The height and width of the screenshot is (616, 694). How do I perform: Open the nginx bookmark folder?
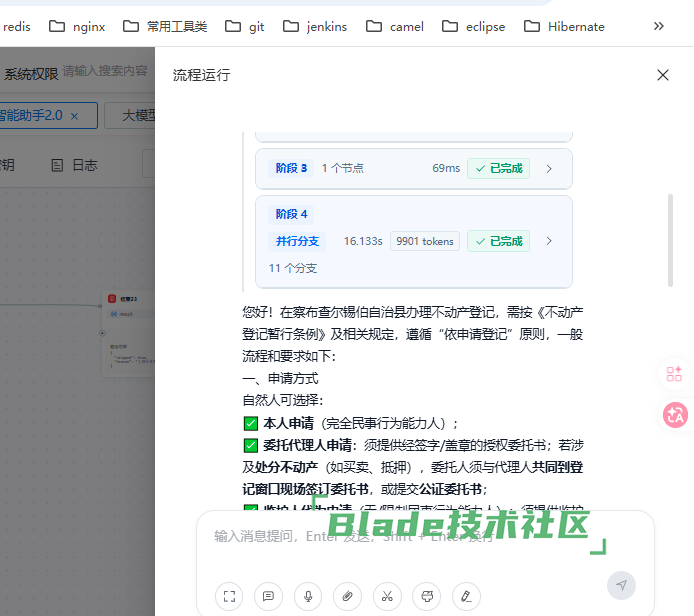(77, 27)
